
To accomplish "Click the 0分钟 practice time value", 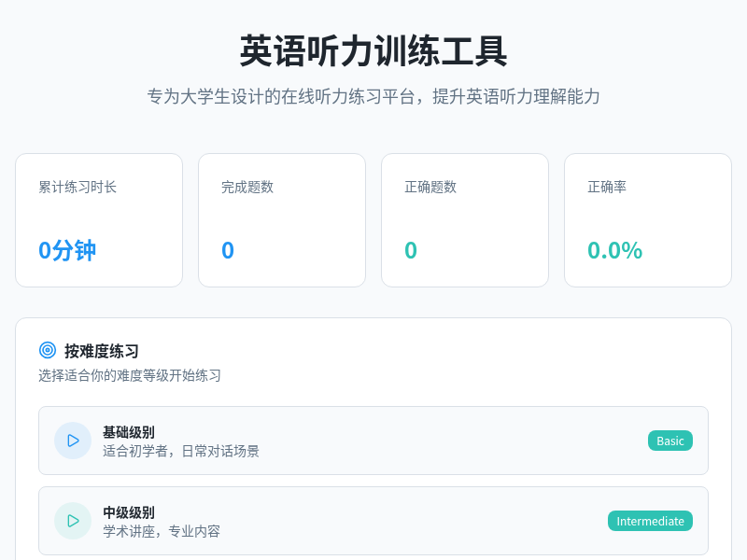I will coord(64,250).
